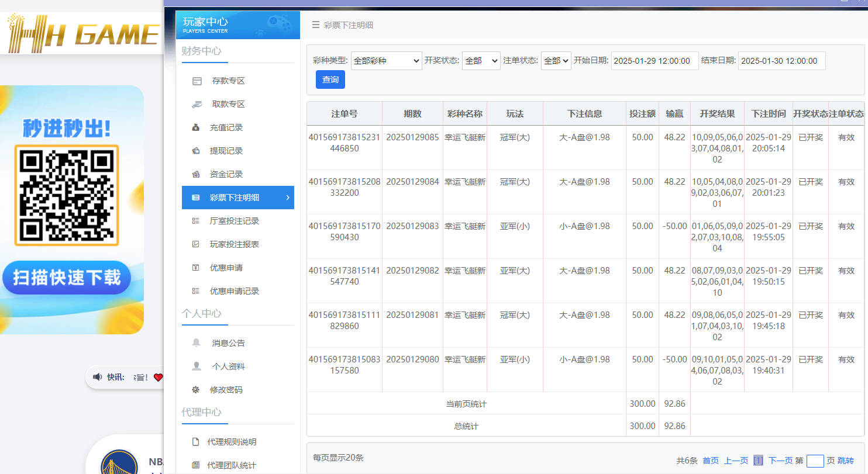
Task: Click the 提现记录 withdrawal record icon
Action: point(196,150)
